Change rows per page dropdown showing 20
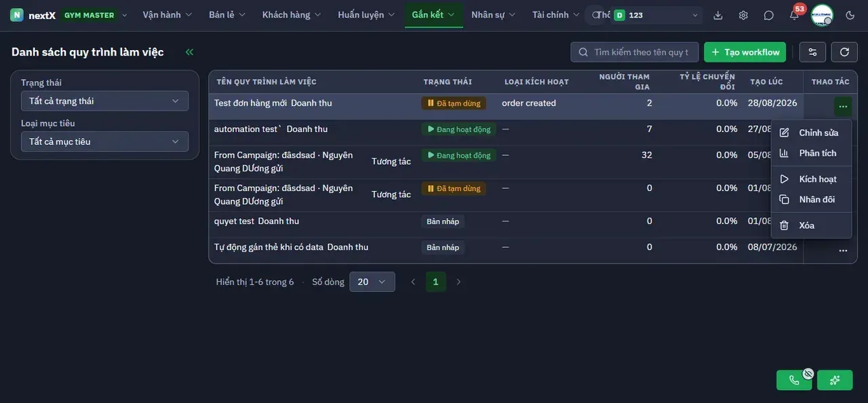This screenshot has width=868, height=403. tap(372, 282)
